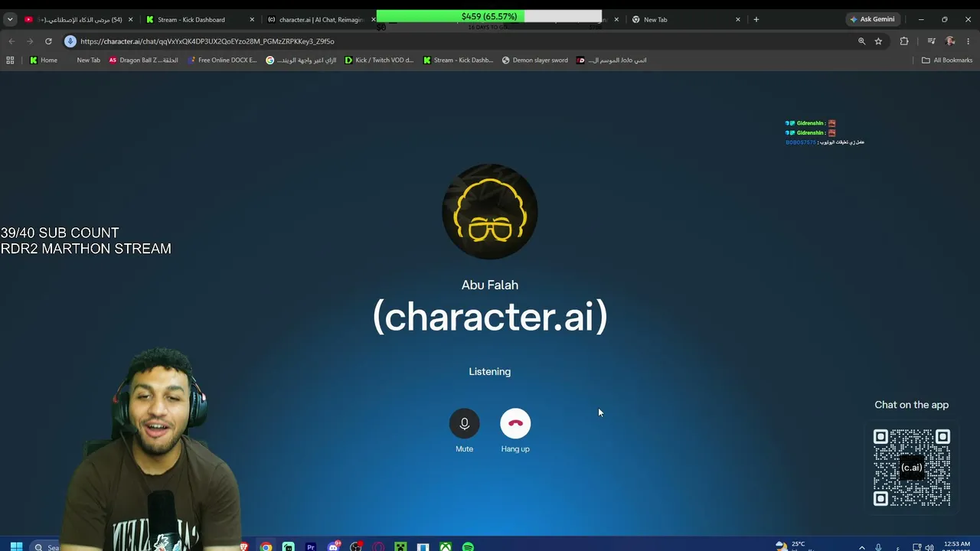This screenshot has width=980, height=551.
Task: Open the zoom control in address bar
Action: 861,41
